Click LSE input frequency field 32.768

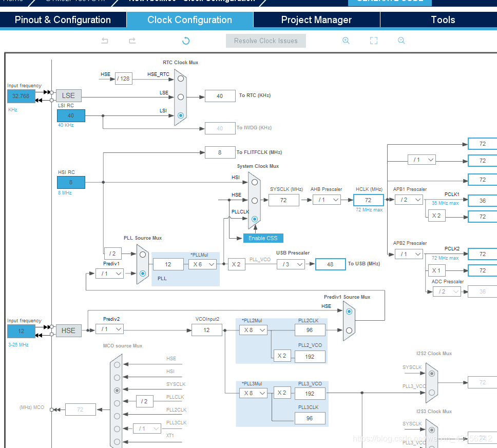pos(21,96)
